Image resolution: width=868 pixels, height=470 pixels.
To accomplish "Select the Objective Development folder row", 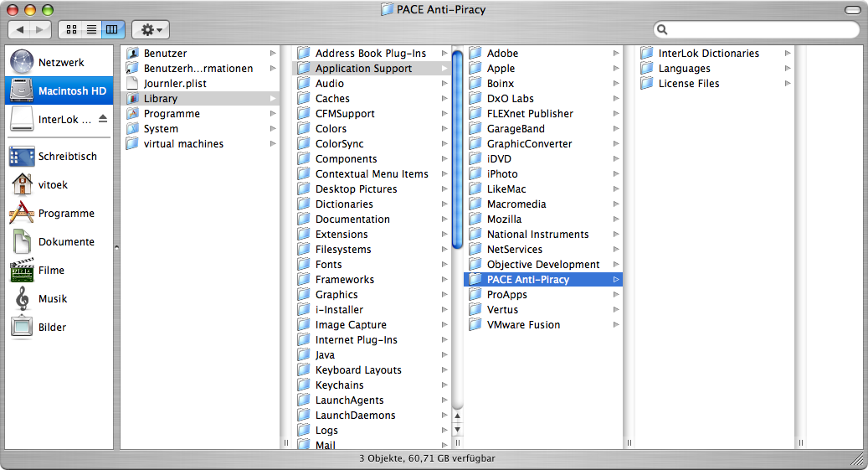I will pos(543,265).
